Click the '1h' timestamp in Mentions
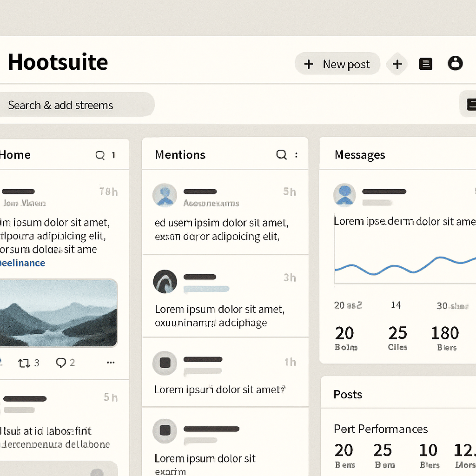Image resolution: width=476 pixels, height=476 pixels. pos(290,362)
